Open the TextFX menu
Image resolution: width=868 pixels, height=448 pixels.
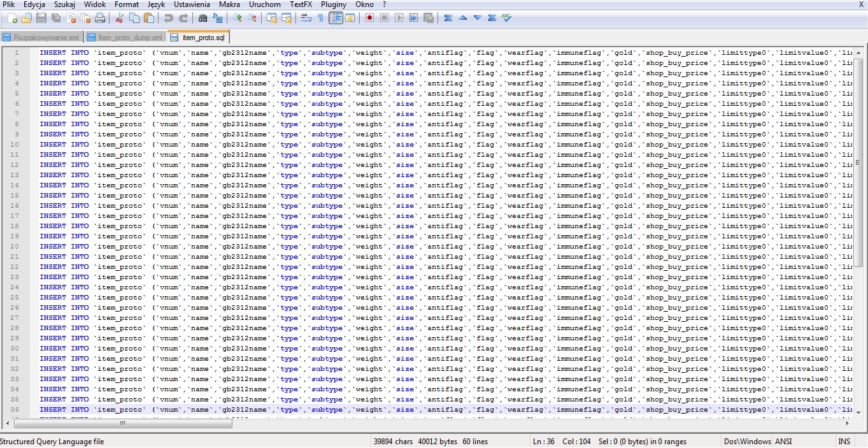click(x=301, y=4)
